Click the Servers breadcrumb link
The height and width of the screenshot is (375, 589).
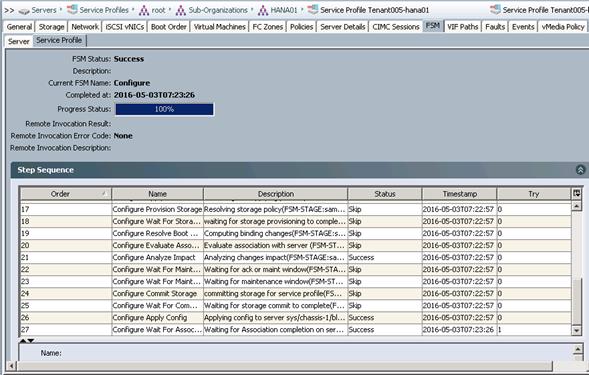pos(44,10)
